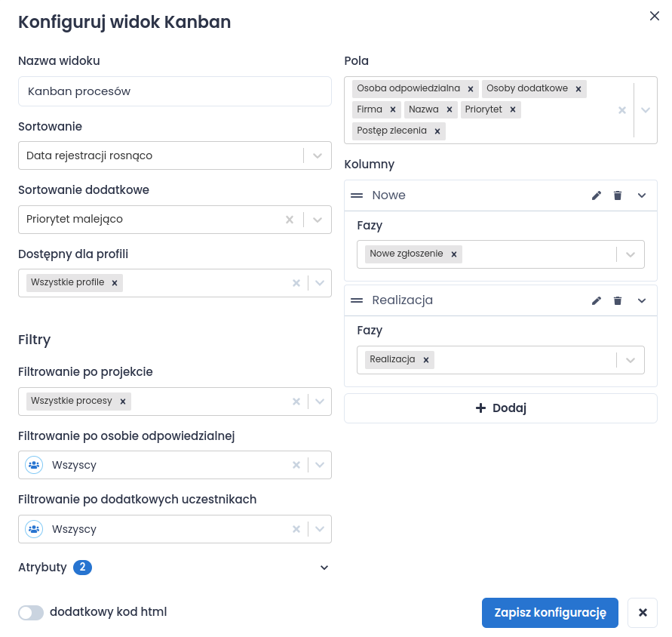672x637 pixels.
Task: Add a new column with Dodaj
Action: tap(500, 408)
